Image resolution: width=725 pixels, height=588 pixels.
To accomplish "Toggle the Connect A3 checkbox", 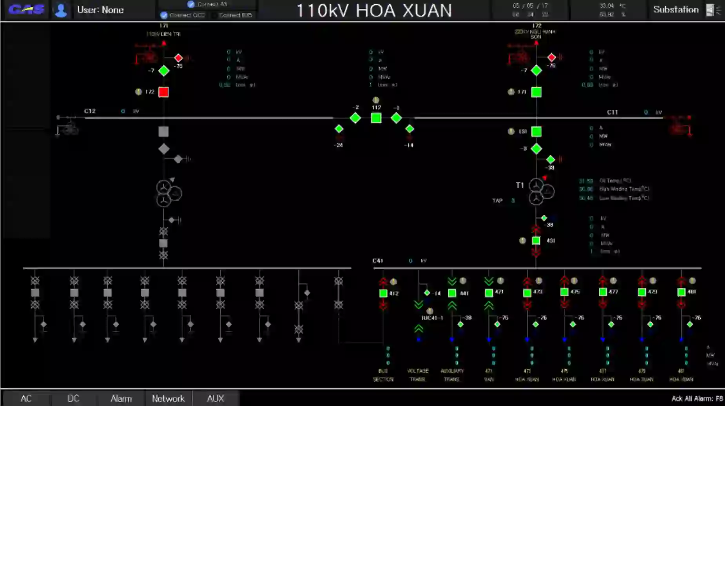I will 191,4.
